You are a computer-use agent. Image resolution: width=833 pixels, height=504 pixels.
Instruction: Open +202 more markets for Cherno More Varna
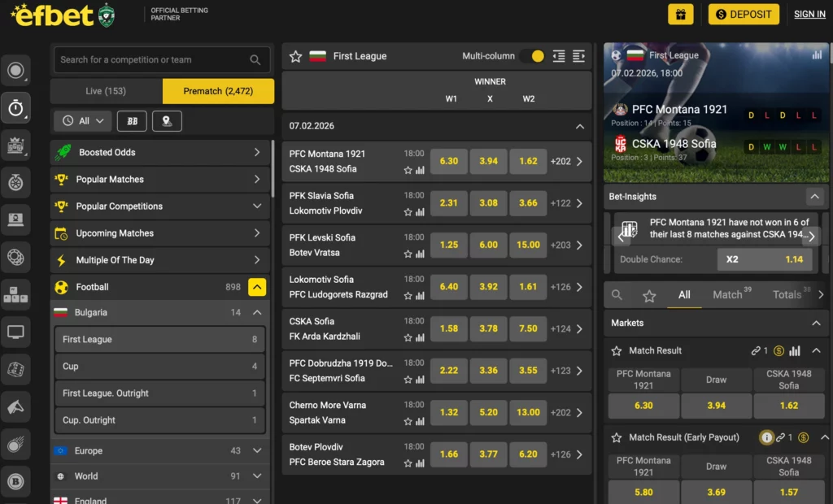coord(566,413)
